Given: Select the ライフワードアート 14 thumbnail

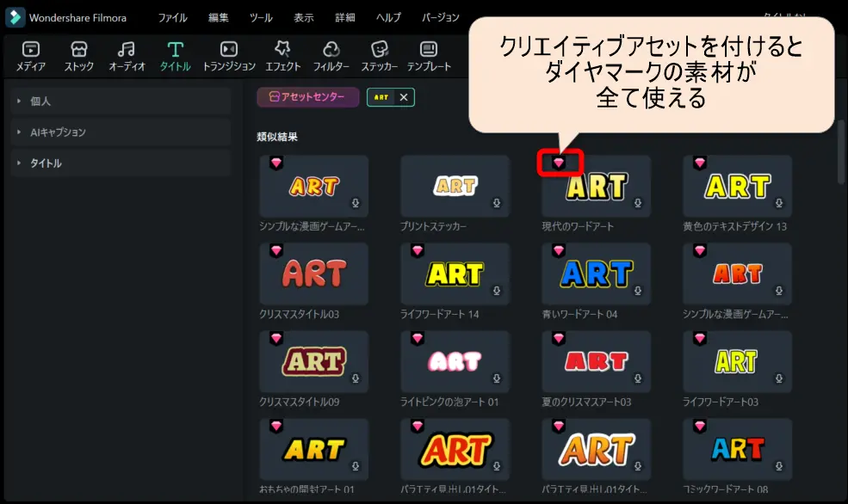Looking at the screenshot, I should 455,274.
